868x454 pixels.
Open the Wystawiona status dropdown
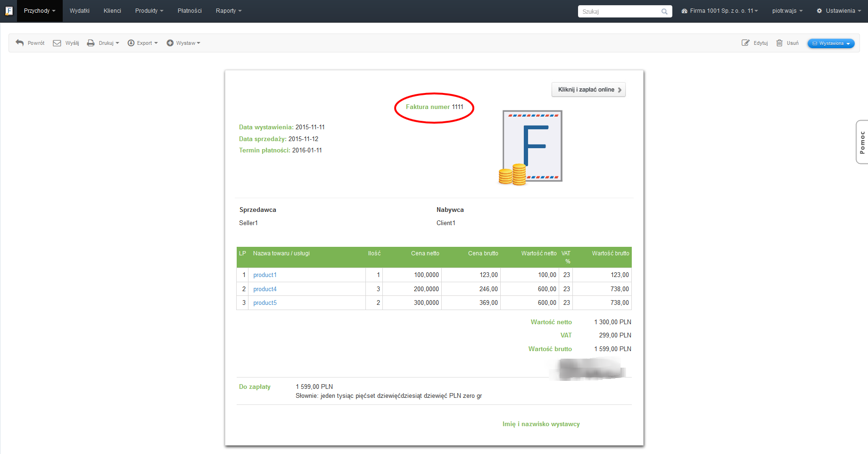[x=831, y=43]
